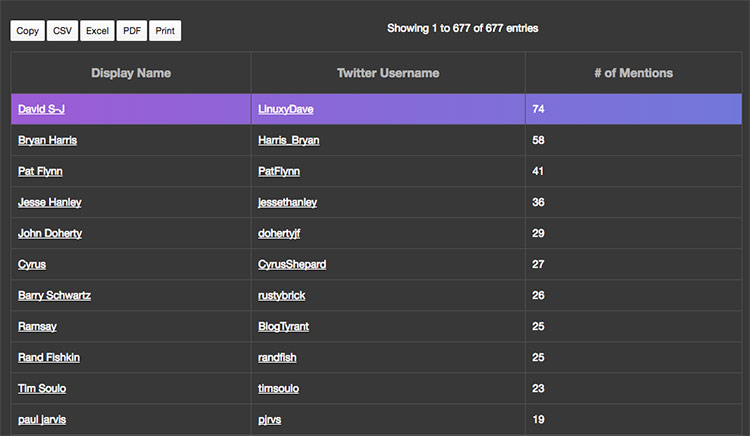This screenshot has height=436, width=750.
Task: Open David S-J display name link
Action: (x=41, y=109)
